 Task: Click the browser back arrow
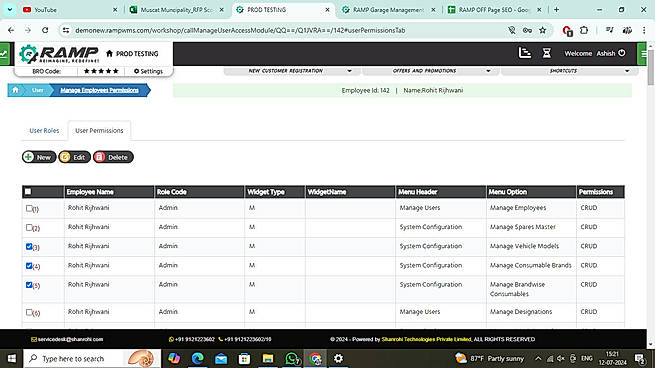[x=11, y=30]
